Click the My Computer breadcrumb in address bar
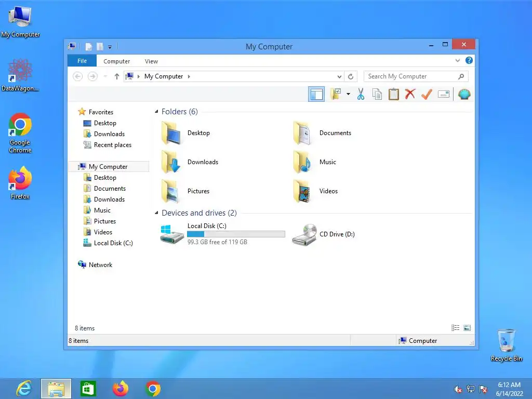This screenshot has width=532, height=399. point(164,76)
